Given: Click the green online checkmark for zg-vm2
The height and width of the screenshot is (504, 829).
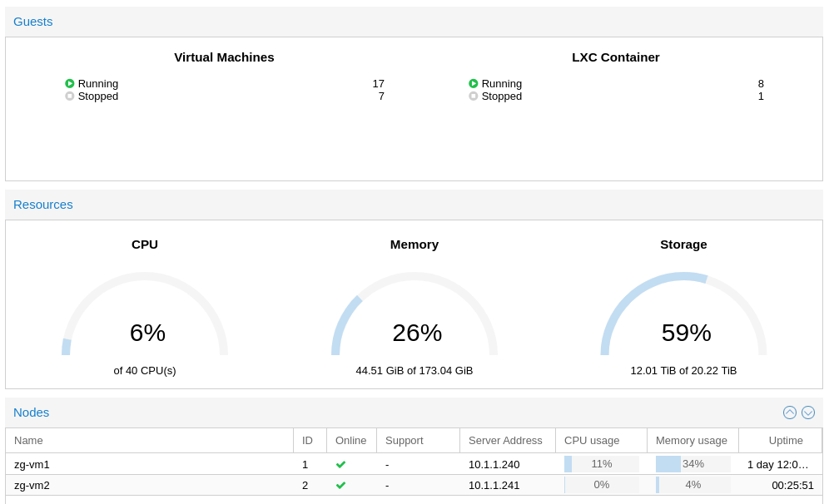Looking at the screenshot, I should [340, 485].
